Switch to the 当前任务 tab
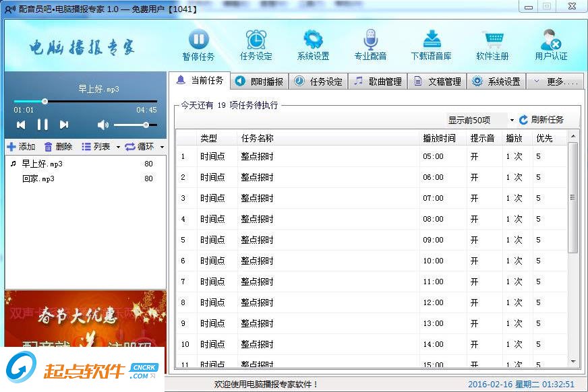The height and width of the screenshot is (392, 588). click(x=200, y=80)
